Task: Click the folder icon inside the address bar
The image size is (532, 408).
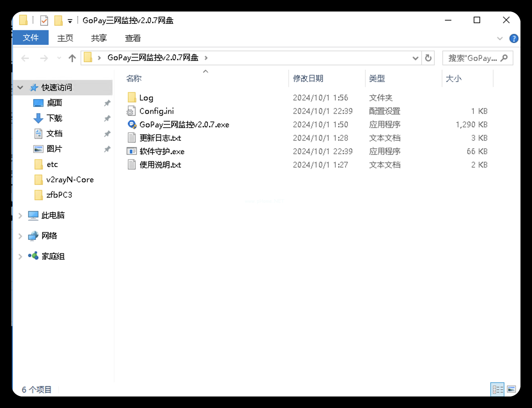Action: pyautogui.click(x=88, y=58)
